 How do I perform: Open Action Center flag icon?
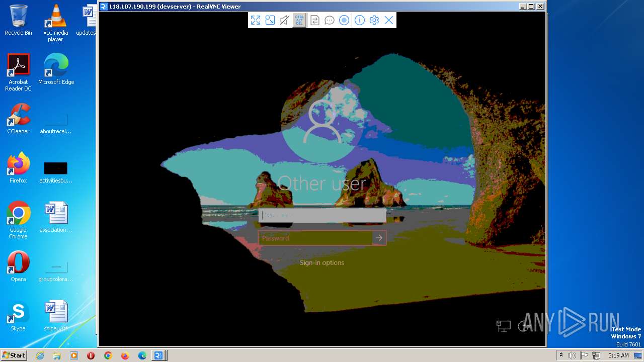[x=584, y=355]
